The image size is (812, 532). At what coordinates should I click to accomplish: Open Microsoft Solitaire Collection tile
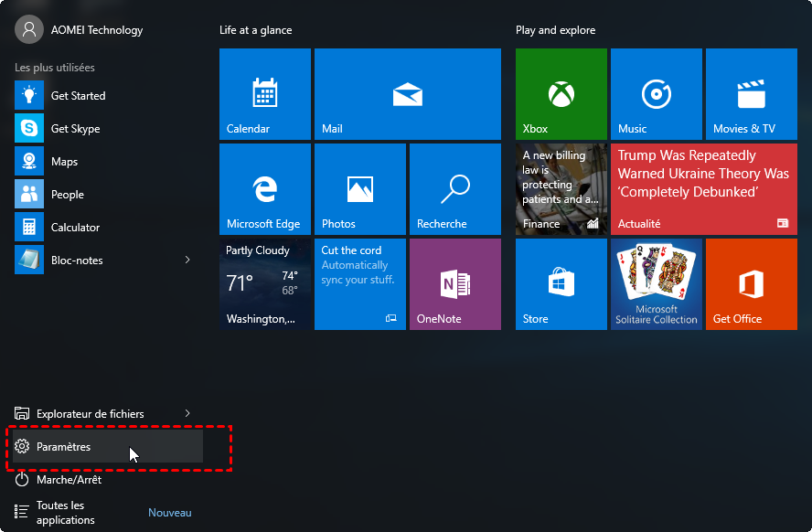coord(656,284)
